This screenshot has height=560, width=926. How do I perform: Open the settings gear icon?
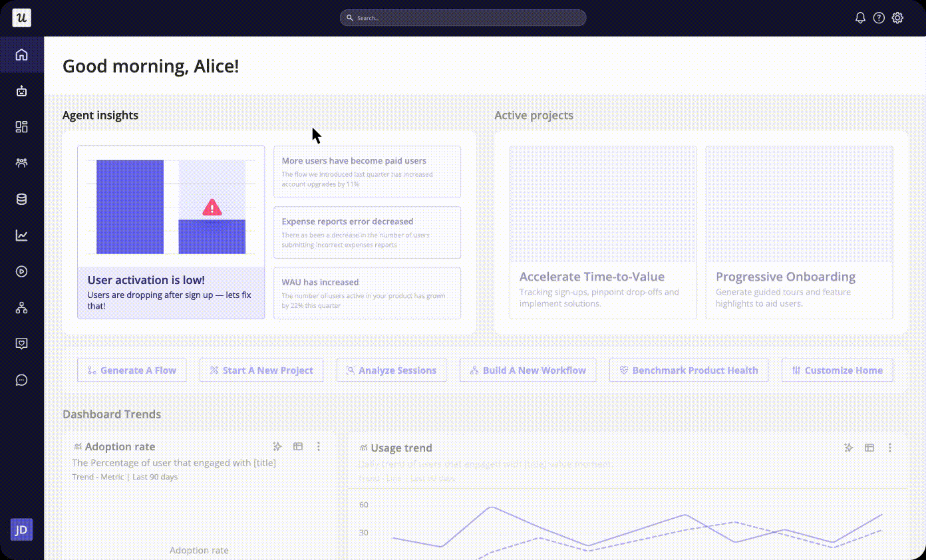897,18
